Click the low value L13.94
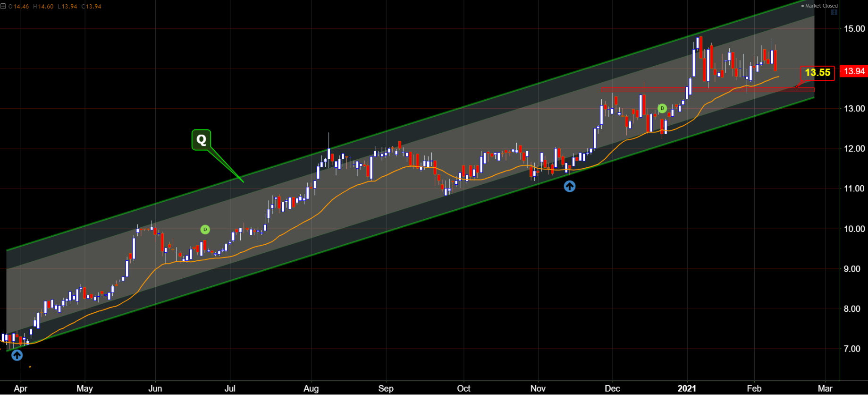 (x=67, y=7)
